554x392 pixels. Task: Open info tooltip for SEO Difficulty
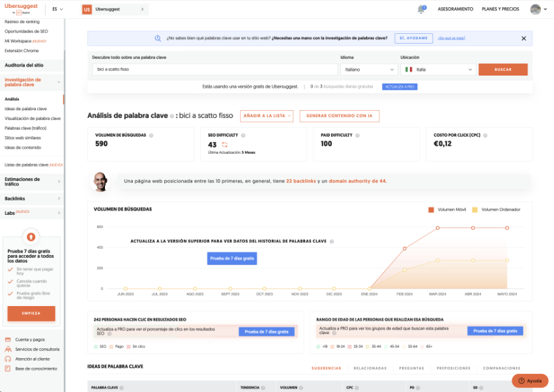(x=243, y=135)
